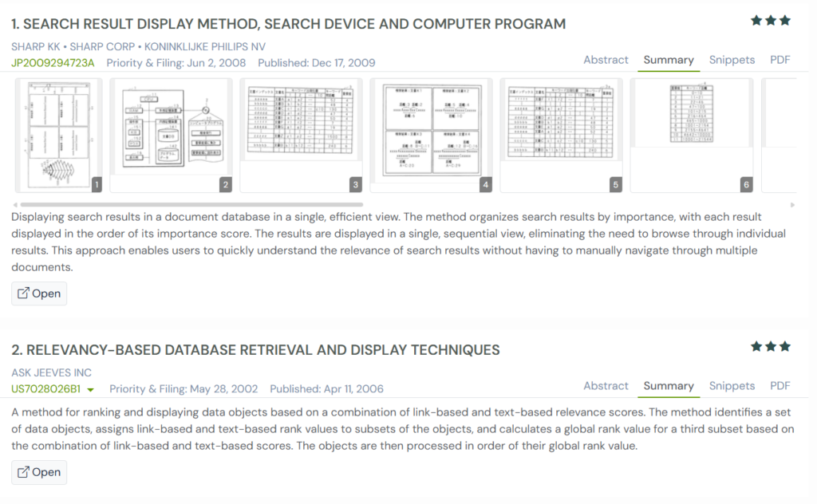Viewport: 817px width, 504px height.
Task: Switch to the Abstract tab of the first result
Action: [606, 60]
